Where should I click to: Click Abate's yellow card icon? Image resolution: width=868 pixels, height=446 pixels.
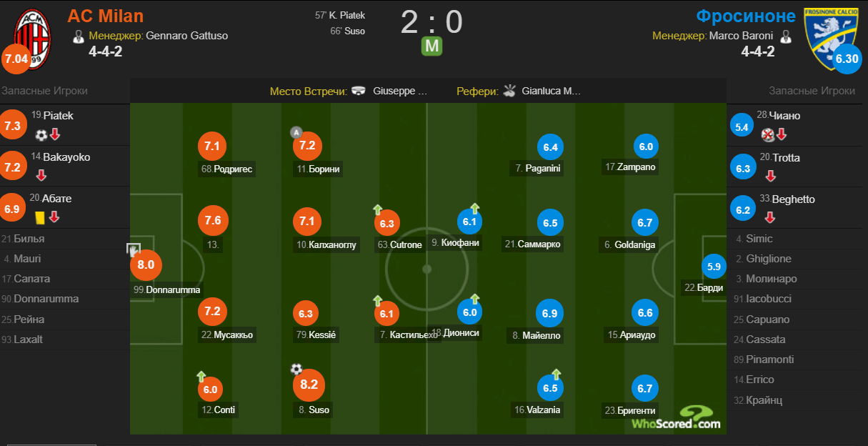[39, 216]
